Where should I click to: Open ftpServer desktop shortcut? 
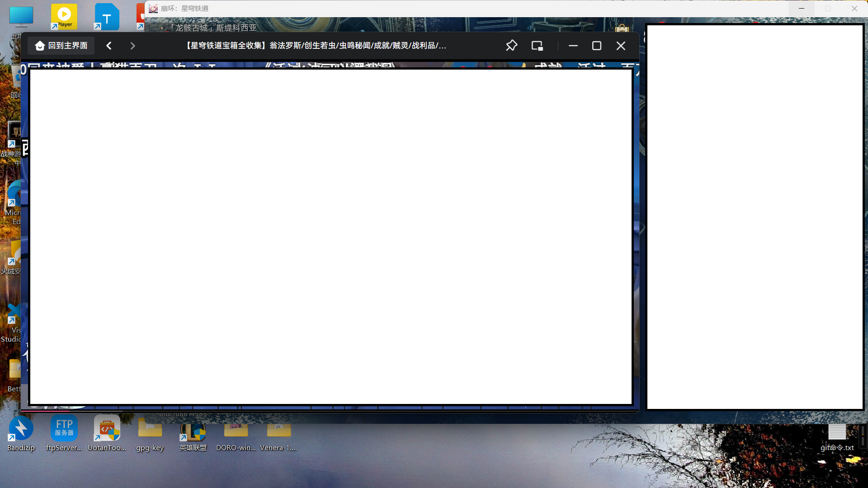[x=64, y=434]
